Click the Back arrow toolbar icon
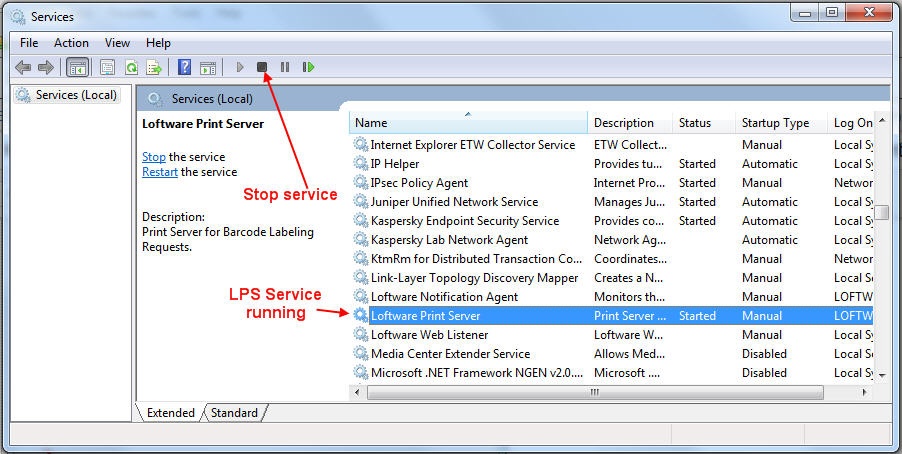Image resolution: width=902 pixels, height=454 pixels. [23, 67]
